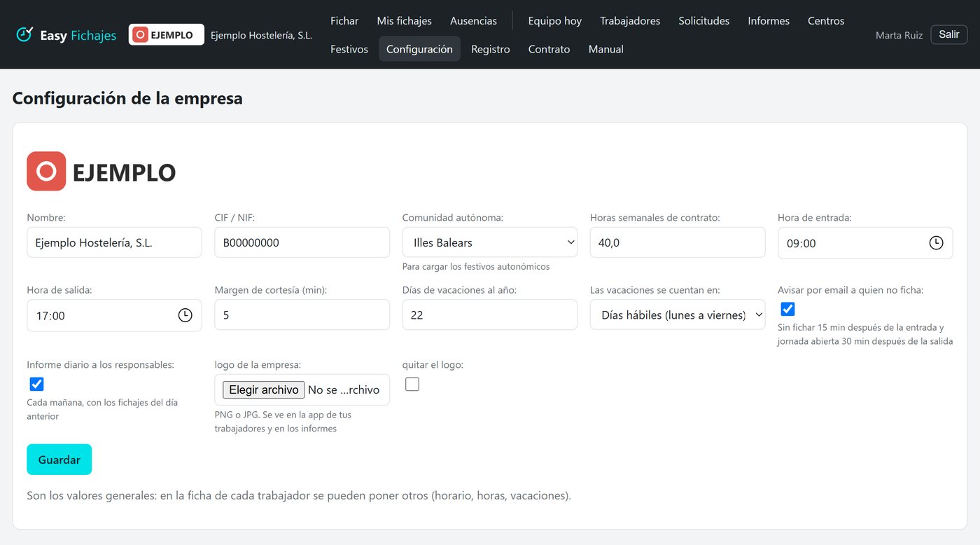Click the Marta Ruiz user name

coord(899,35)
